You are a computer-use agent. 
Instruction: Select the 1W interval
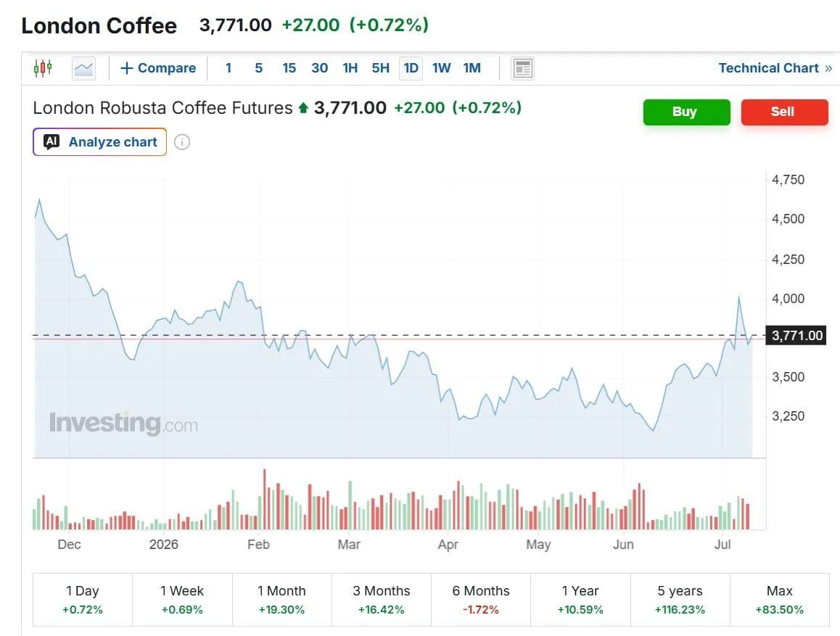(x=442, y=68)
